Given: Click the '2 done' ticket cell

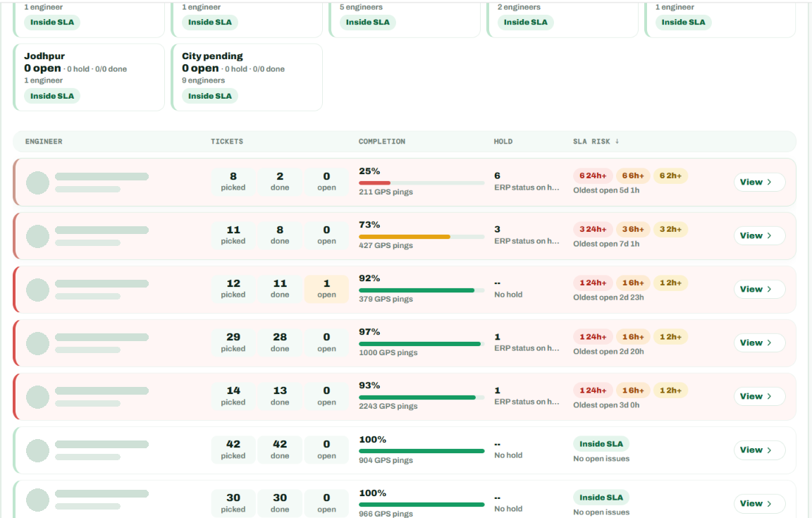Looking at the screenshot, I should pos(280,181).
